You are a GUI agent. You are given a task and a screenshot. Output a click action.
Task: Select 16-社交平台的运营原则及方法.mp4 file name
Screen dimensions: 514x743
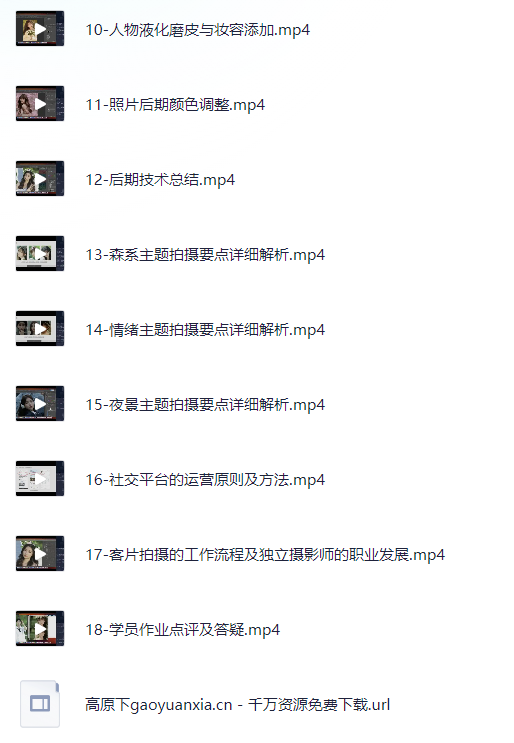pyautogui.click(x=205, y=480)
